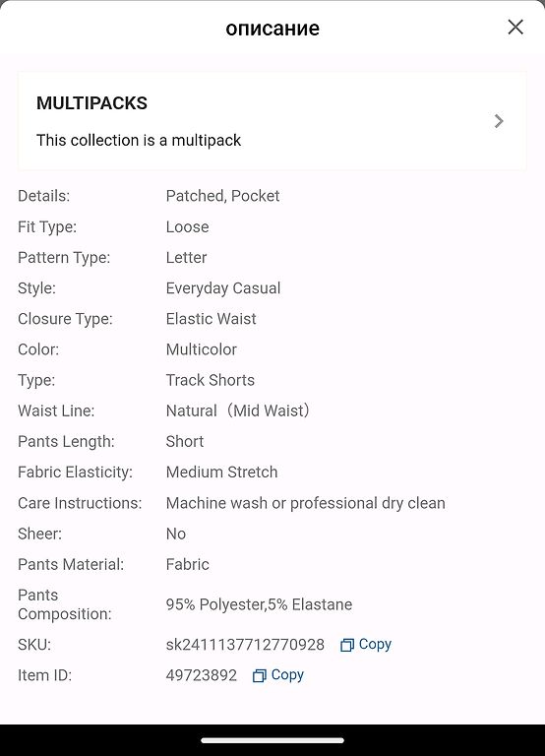Image resolution: width=545 pixels, height=756 pixels.
Task: Expand the MULTIPACKS chevron arrow
Action: pyautogui.click(x=499, y=121)
